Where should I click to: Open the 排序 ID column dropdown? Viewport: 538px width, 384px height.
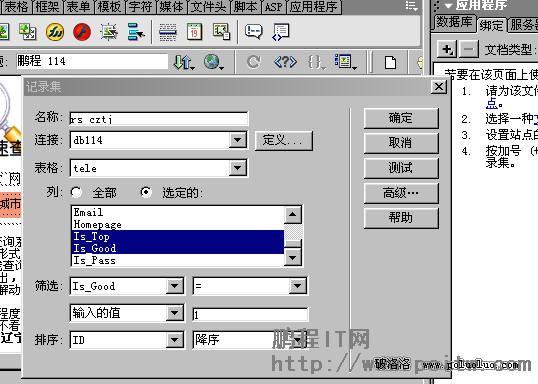tap(175, 340)
